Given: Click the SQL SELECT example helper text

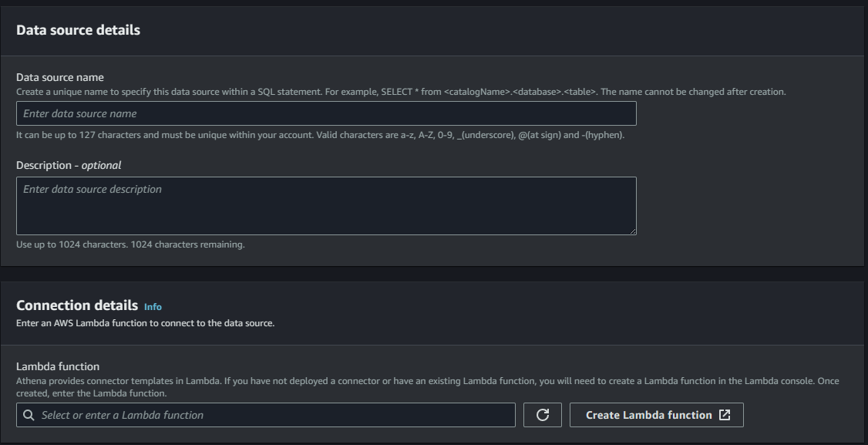Looking at the screenshot, I should (x=401, y=92).
